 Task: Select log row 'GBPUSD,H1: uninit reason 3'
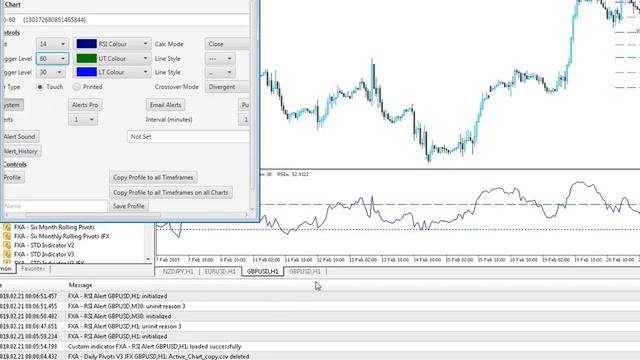(x=320, y=327)
